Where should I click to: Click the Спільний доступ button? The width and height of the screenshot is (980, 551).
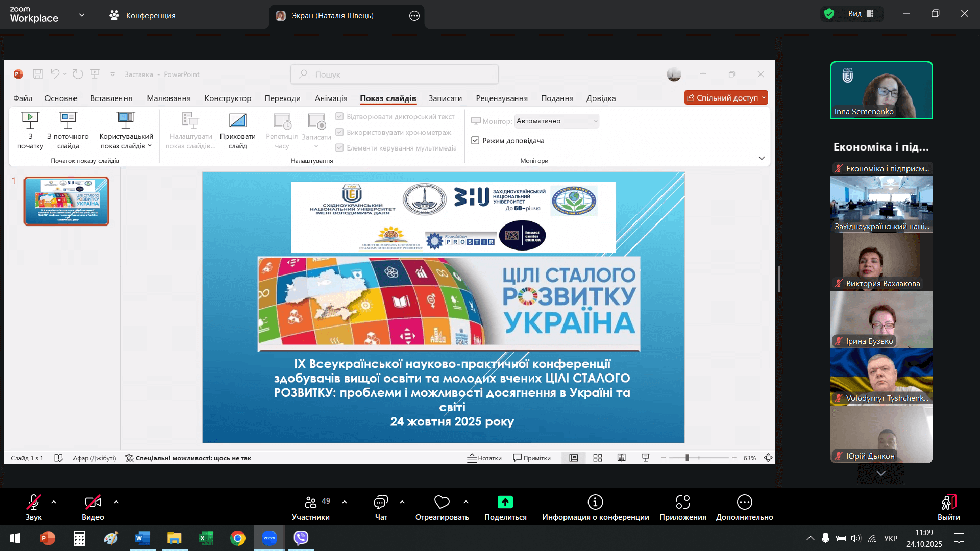(726, 97)
